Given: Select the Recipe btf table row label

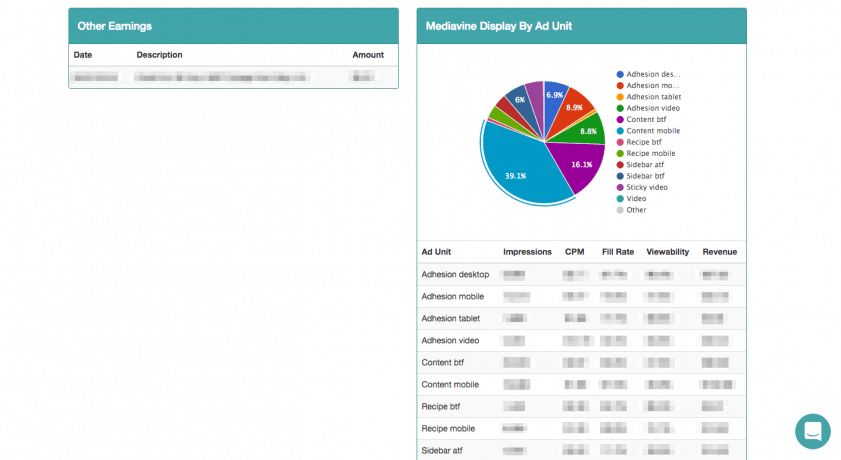Looking at the screenshot, I should [441, 406].
